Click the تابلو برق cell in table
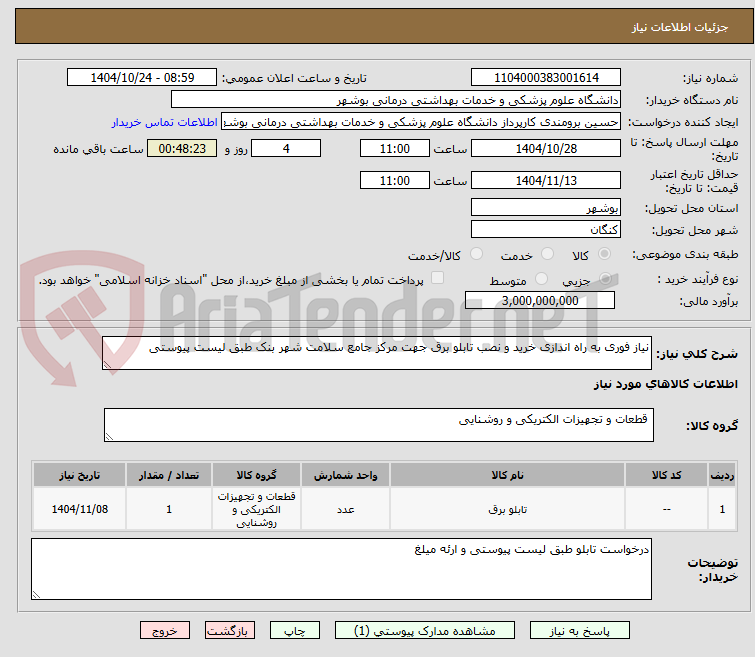 [x=508, y=509]
